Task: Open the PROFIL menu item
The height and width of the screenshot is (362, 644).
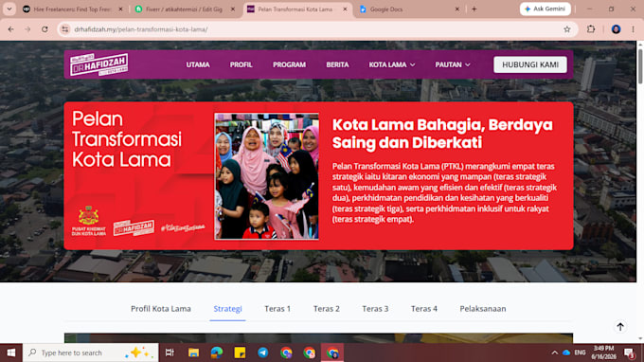Action: coord(241,64)
